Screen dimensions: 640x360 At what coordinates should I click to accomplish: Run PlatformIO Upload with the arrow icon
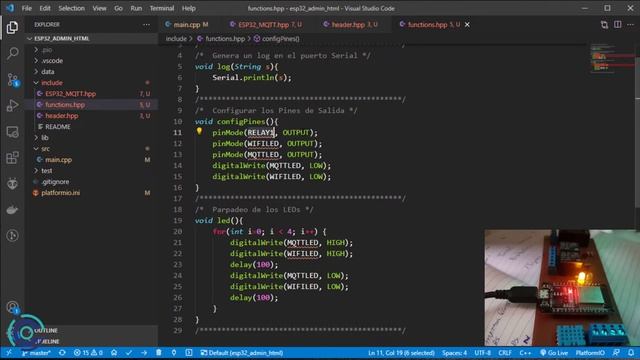point(144,353)
